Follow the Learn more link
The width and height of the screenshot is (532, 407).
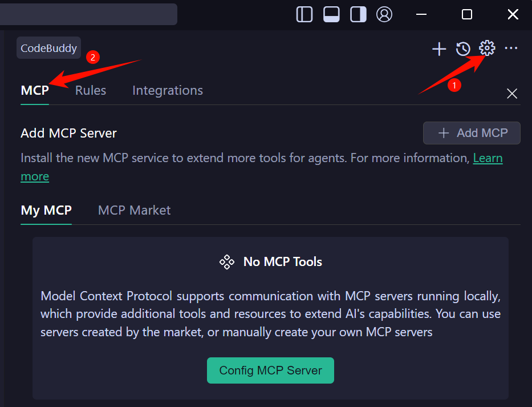488,158
